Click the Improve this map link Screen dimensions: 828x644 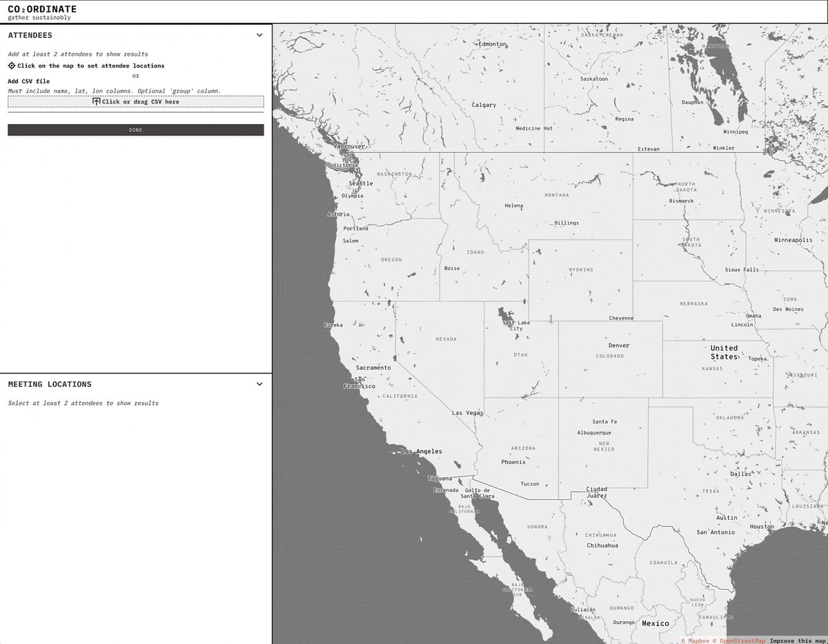coord(798,641)
